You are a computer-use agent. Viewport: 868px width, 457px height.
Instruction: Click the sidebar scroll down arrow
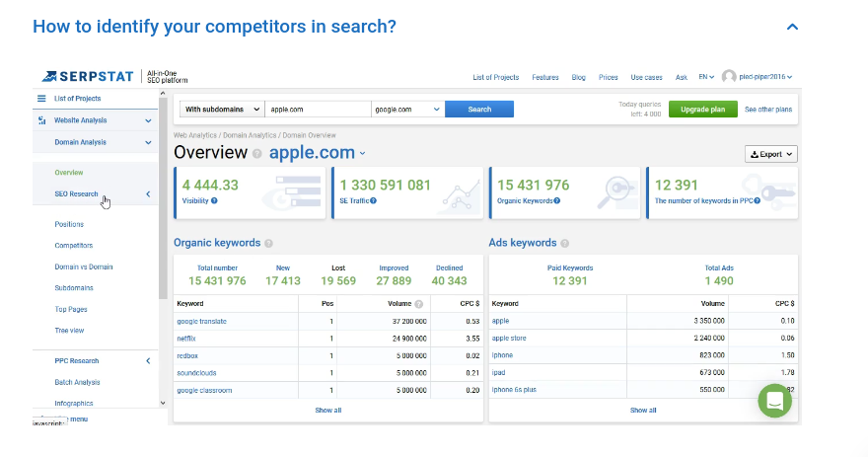click(x=163, y=404)
